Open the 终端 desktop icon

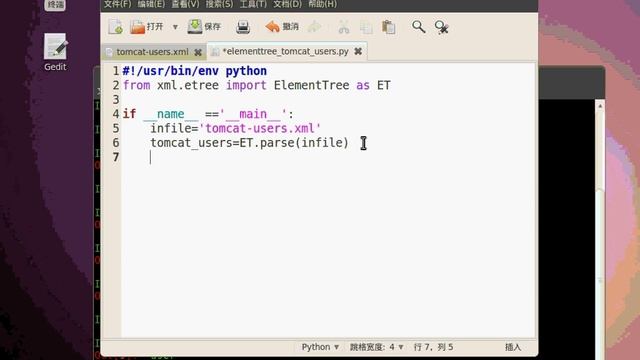[55, 5]
